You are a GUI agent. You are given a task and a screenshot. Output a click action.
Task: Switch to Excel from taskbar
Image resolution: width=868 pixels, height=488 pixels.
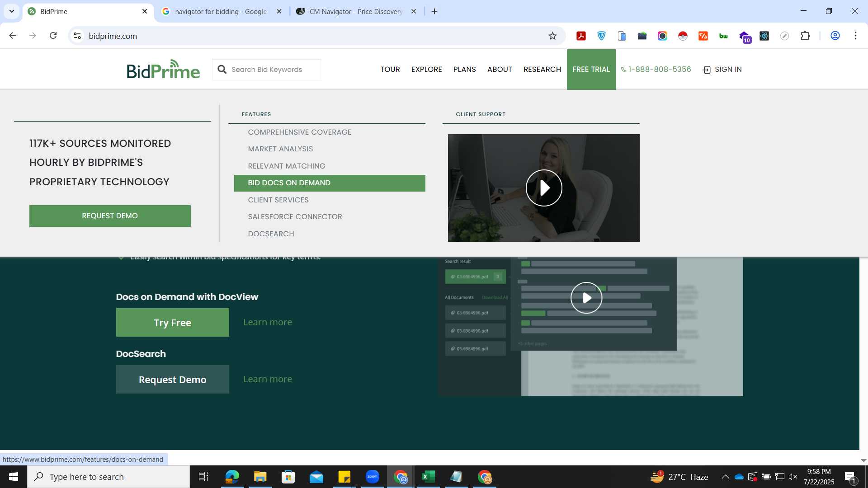point(428,477)
